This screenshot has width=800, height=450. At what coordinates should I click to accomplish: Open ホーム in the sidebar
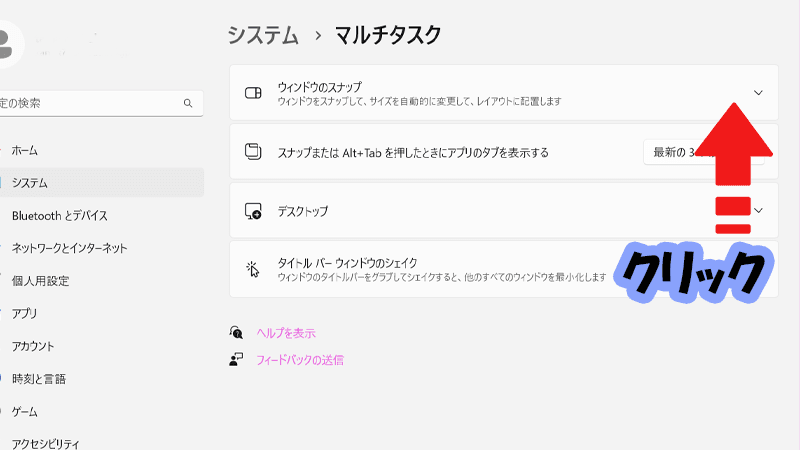(24, 151)
